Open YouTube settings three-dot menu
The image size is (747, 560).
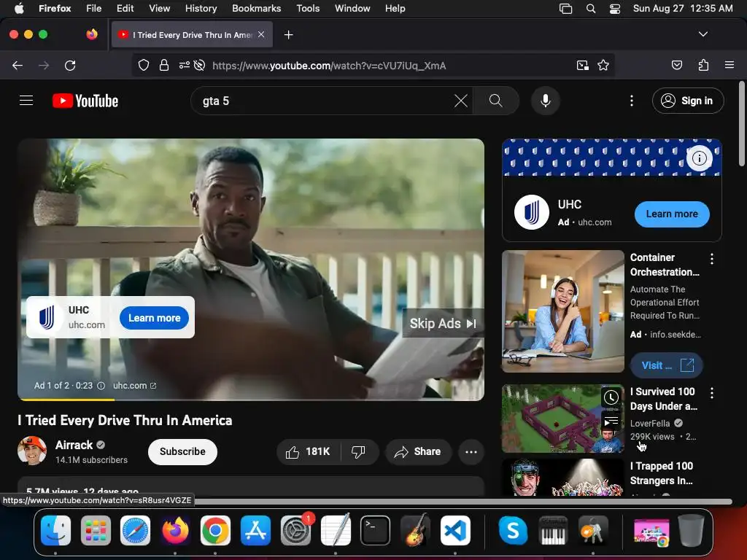632,101
